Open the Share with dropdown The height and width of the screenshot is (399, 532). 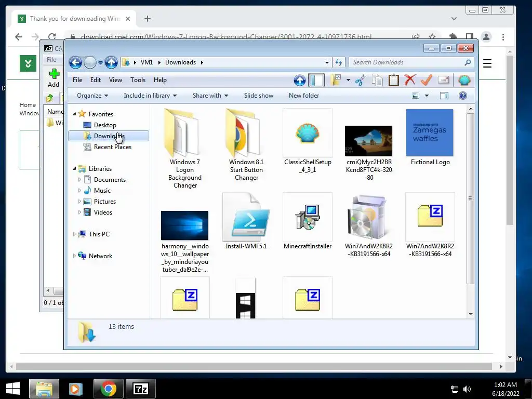point(210,96)
